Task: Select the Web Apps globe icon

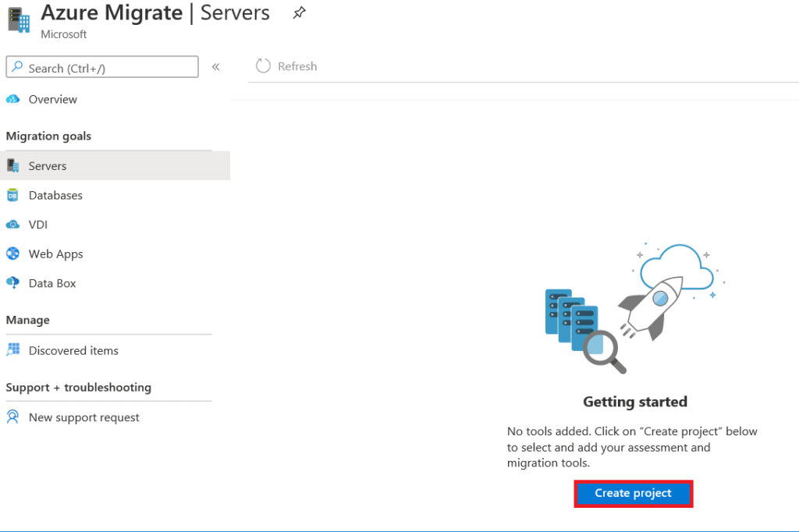Action: tap(14, 254)
